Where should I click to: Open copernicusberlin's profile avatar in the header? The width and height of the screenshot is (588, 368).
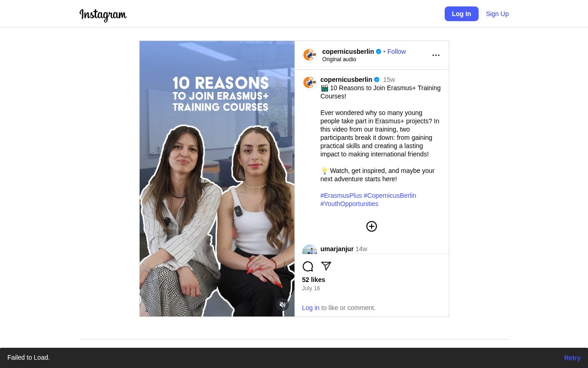[x=310, y=55]
